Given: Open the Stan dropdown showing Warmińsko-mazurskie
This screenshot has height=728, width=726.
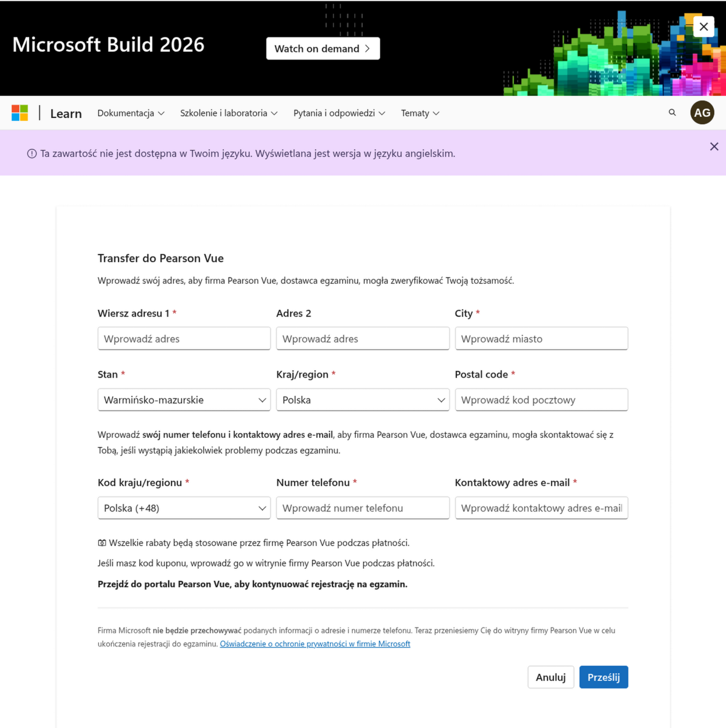Looking at the screenshot, I should pos(184,400).
